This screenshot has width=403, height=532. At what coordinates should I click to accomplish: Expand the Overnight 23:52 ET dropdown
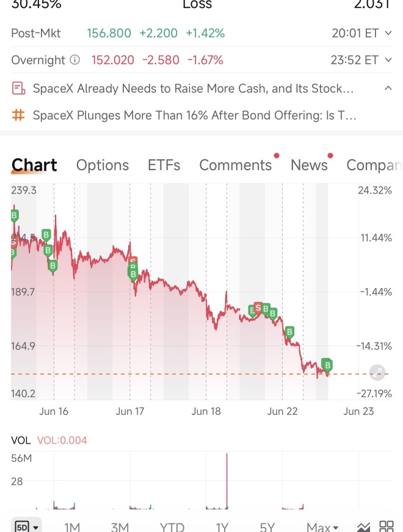(x=388, y=60)
